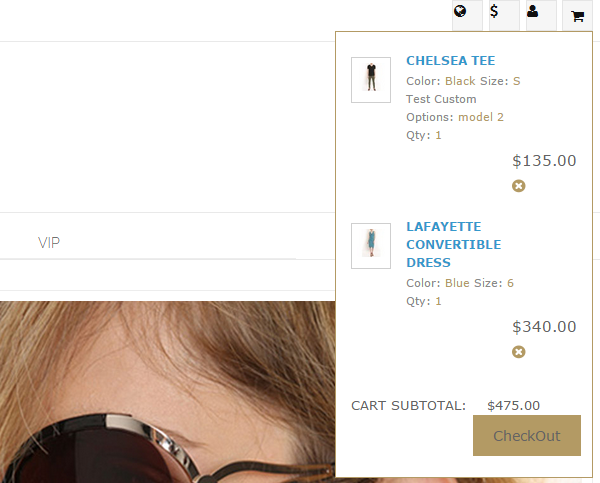Click the Cart Subtotal label
Screen dimensions: 600x483
coord(408,406)
